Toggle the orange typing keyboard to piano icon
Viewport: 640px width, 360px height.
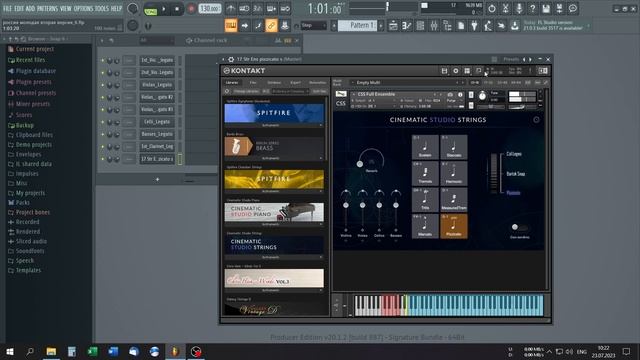[231, 26]
